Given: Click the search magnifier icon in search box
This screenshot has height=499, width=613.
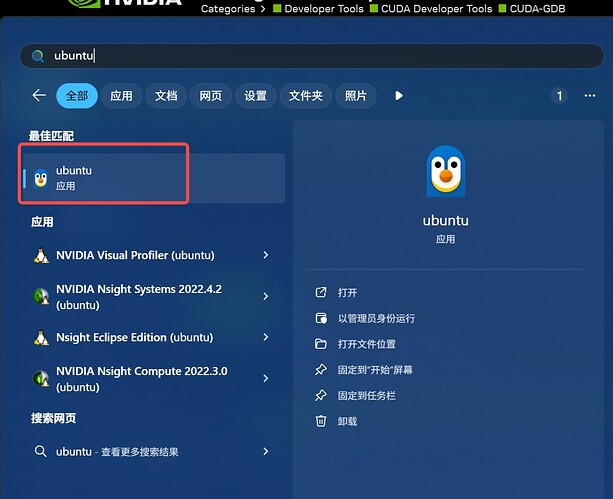Looking at the screenshot, I should (x=38, y=56).
